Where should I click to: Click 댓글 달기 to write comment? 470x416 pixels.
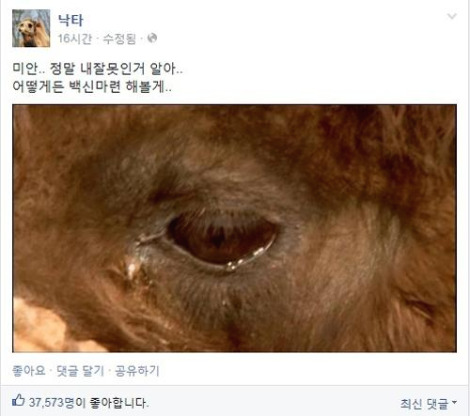pyautogui.click(x=80, y=370)
